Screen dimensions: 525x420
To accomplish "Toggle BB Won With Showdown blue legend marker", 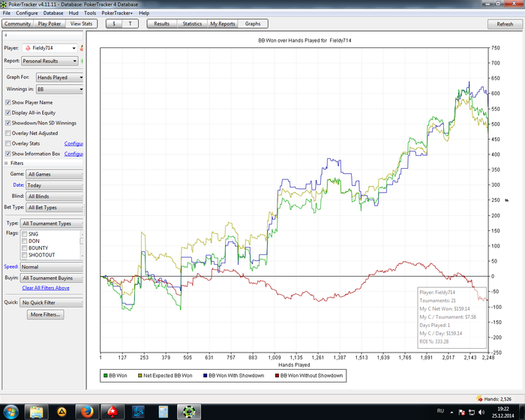I will click(x=205, y=376).
